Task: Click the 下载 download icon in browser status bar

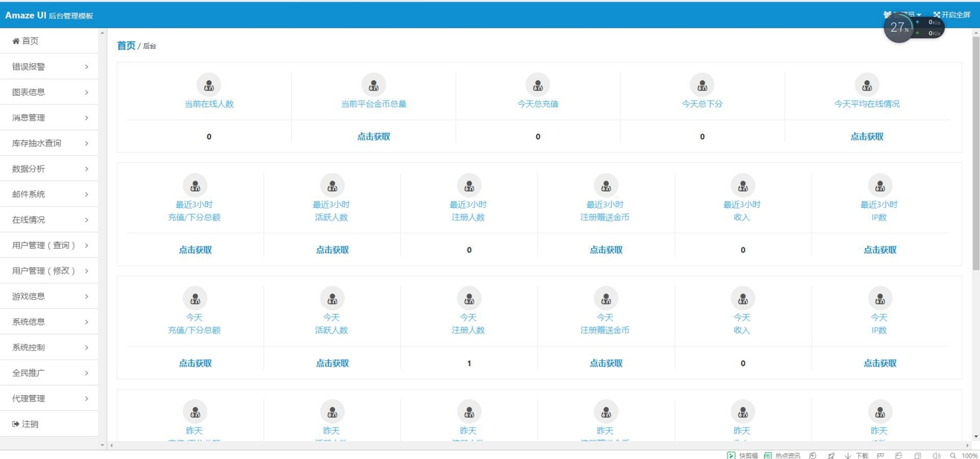Action: coord(847,455)
